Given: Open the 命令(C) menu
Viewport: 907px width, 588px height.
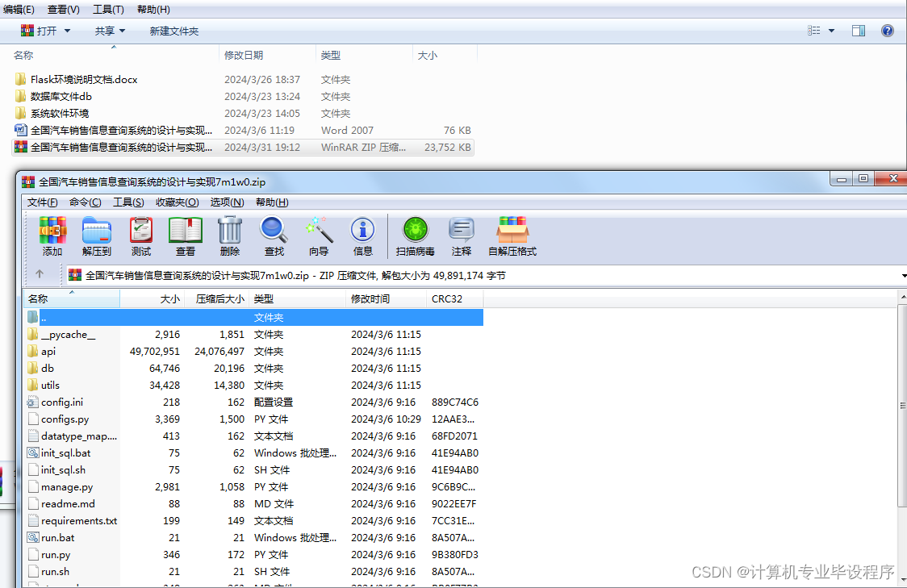Looking at the screenshot, I should click(85, 202).
